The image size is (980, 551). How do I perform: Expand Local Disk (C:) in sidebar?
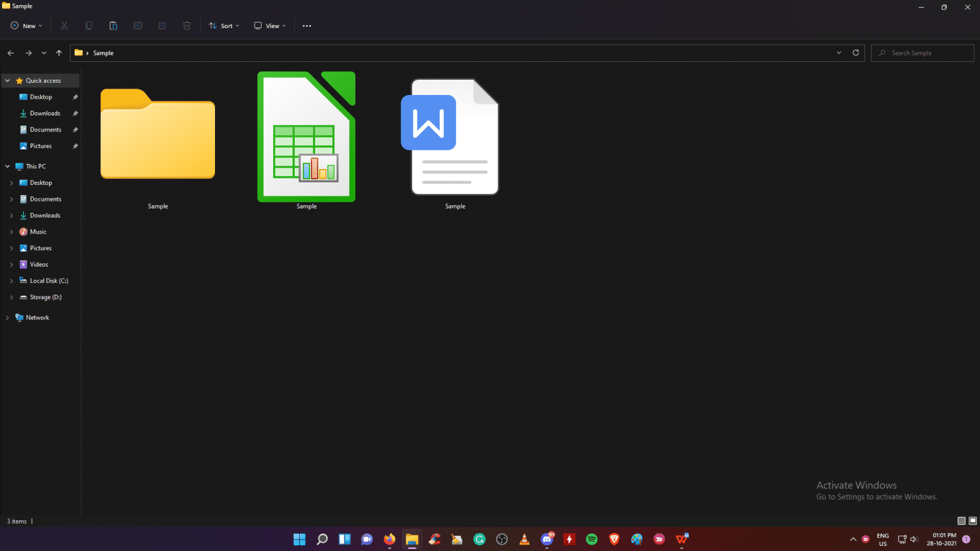point(11,281)
